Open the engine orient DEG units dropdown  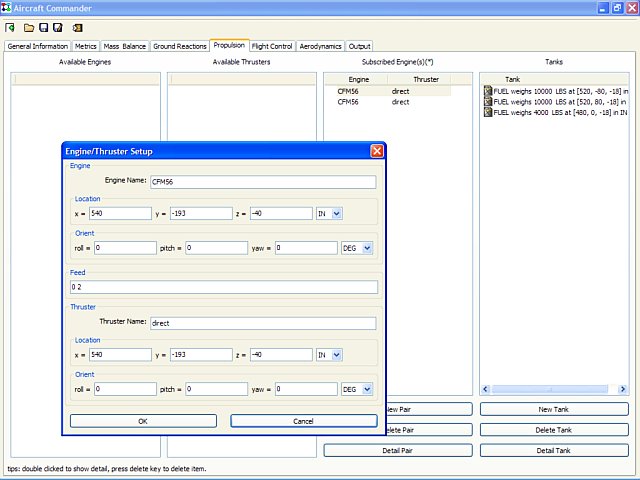click(367, 248)
